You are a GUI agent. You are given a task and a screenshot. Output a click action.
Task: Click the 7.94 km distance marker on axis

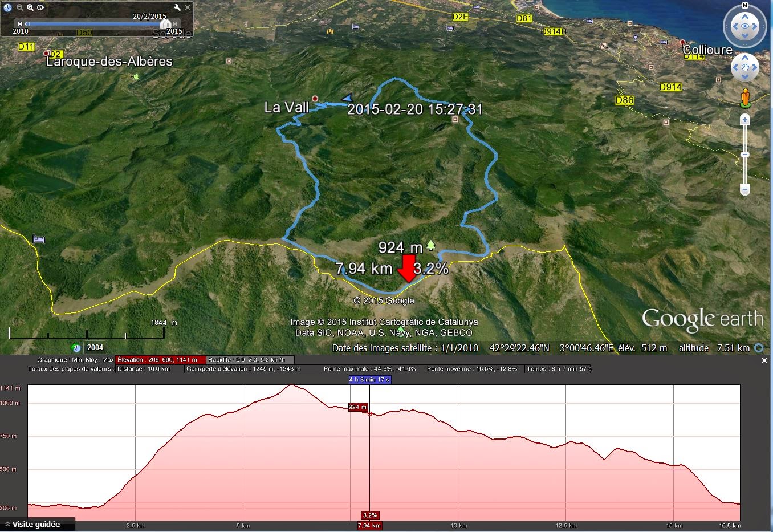pyautogui.click(x=369, y=526)
